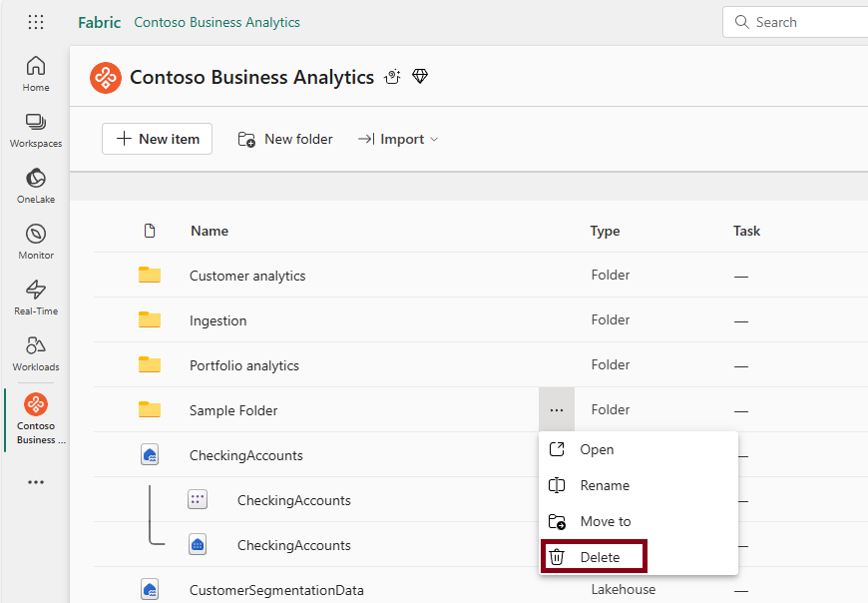
Task: Open the Monitor hub
Action: pyautogui.click(x=35, y=240)
